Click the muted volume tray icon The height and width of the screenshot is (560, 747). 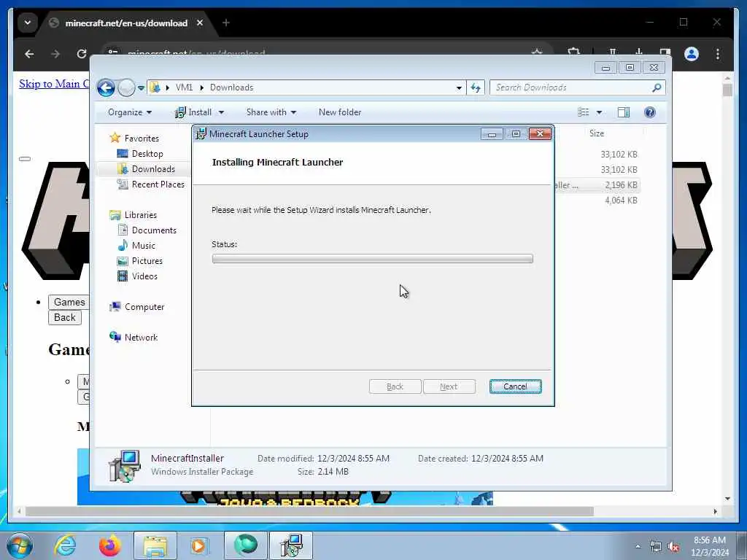(x=673, y=547)
